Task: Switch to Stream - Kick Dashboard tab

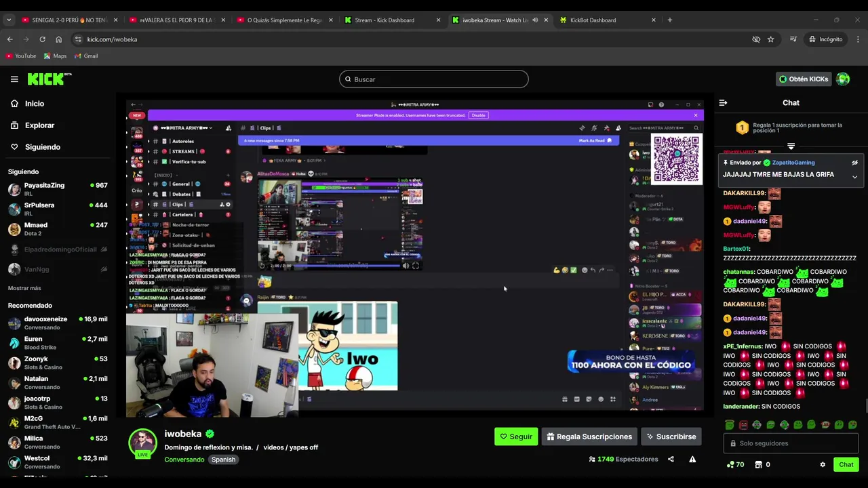Action: click(391, 20)
